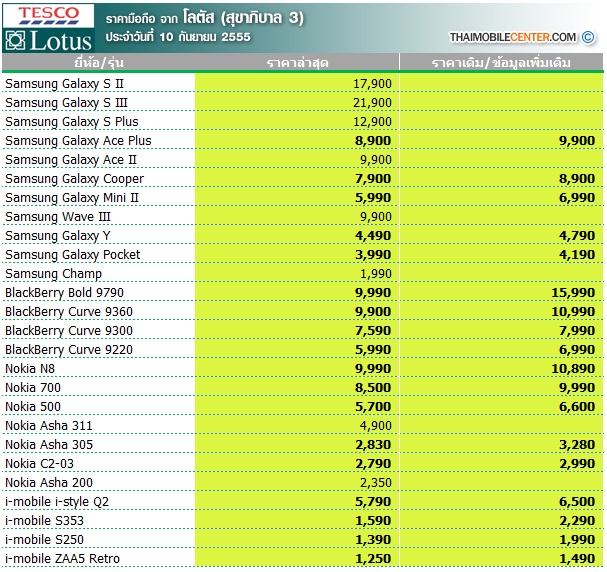This screenshot has height=572, width=607.
Task: Select BlackBerry Curve 9220 model name
Action: [x=69, y=349]
